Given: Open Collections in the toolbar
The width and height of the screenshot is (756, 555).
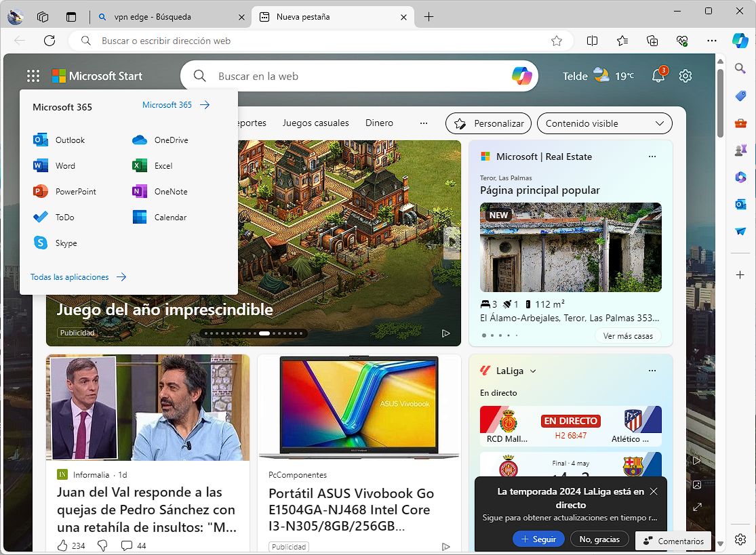Looking at the screenshot, I should (x=652, y=41).
